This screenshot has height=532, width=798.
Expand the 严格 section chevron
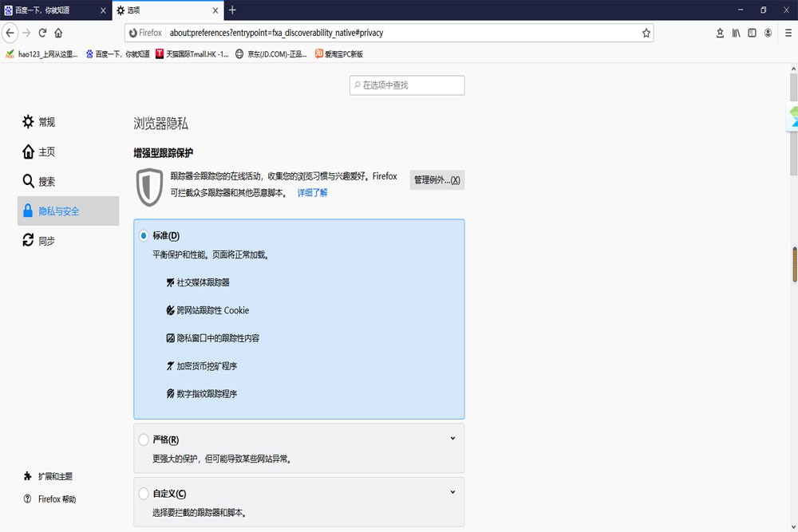click(x=452, y=439)
